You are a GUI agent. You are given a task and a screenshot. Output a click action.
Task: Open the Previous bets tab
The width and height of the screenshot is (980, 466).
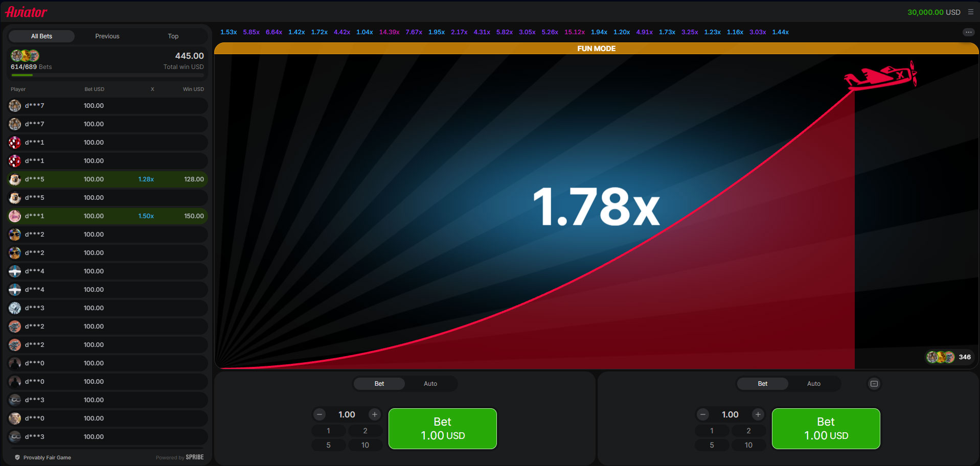(x=107, y=36)
